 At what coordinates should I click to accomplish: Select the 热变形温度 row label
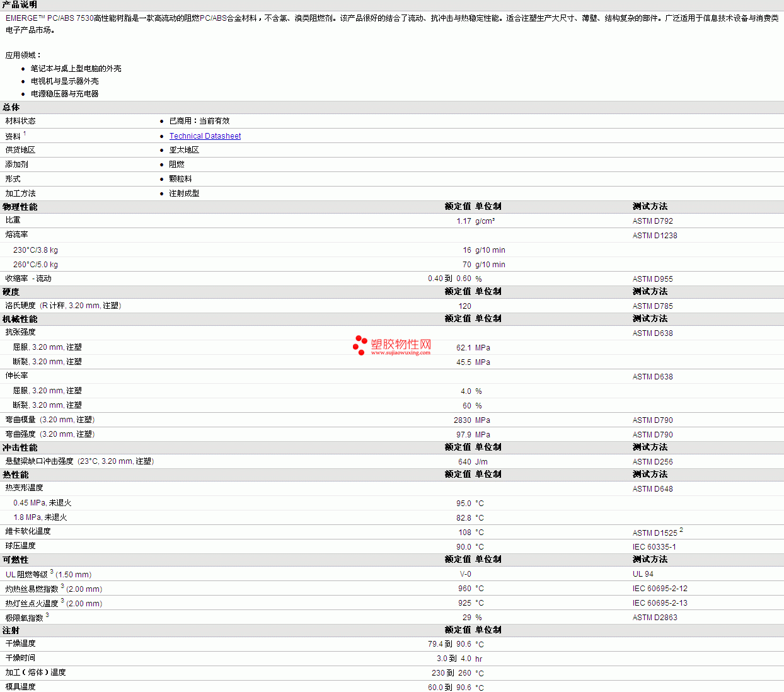click(24, 488)
